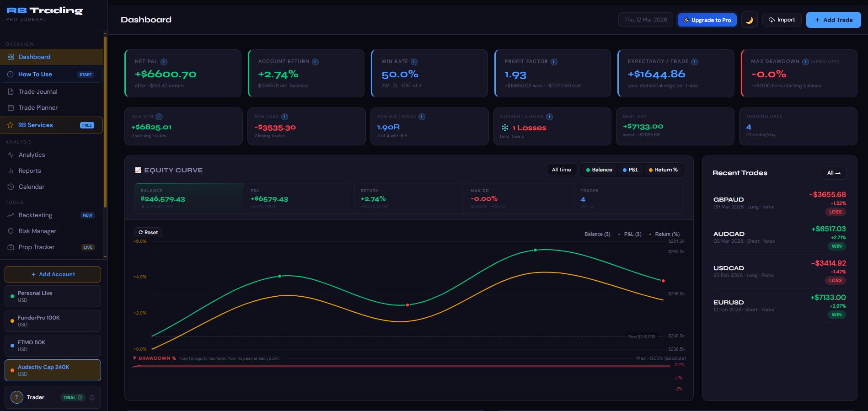Expand all recent trades with All arrow
Image resolution: width=868 pixels, height=411 pixels.
pyautogui.click(x=833, y=173)
